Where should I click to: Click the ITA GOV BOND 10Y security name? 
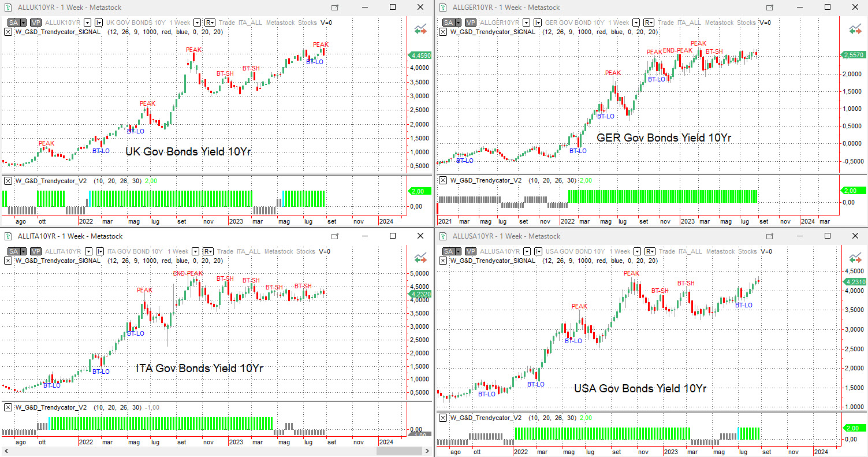[x=136, y=251]
